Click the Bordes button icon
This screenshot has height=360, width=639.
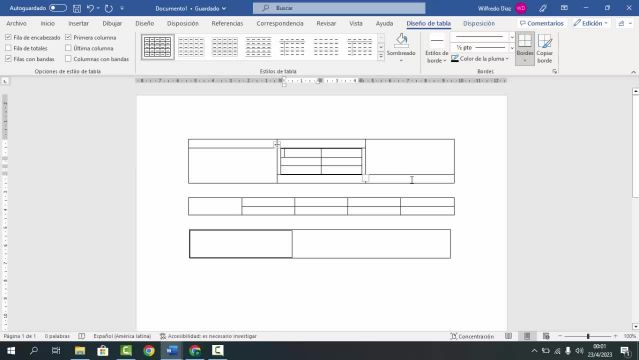(x=525, y=41)
